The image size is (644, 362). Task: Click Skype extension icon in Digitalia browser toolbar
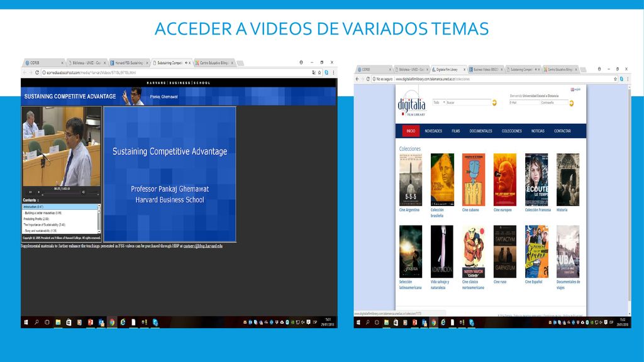pyautogui.click(x=621, y=79)
